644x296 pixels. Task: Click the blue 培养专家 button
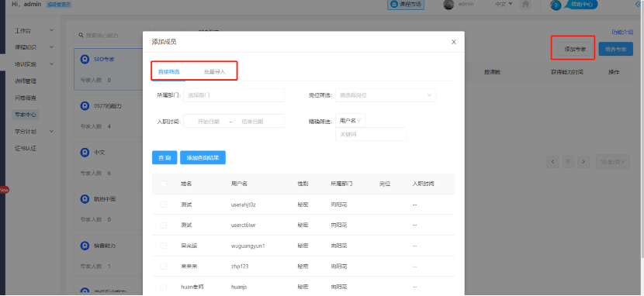click(x=615, y=49)
